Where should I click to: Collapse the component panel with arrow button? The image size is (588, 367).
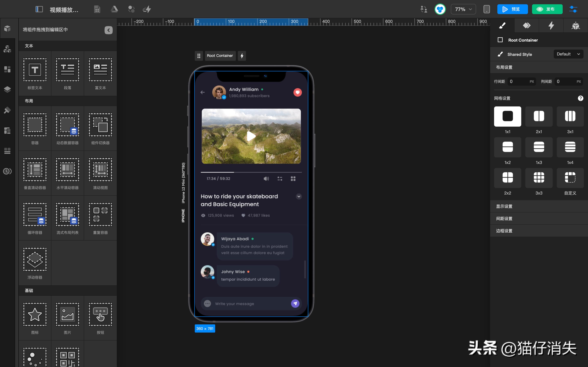tap(108, 30)
